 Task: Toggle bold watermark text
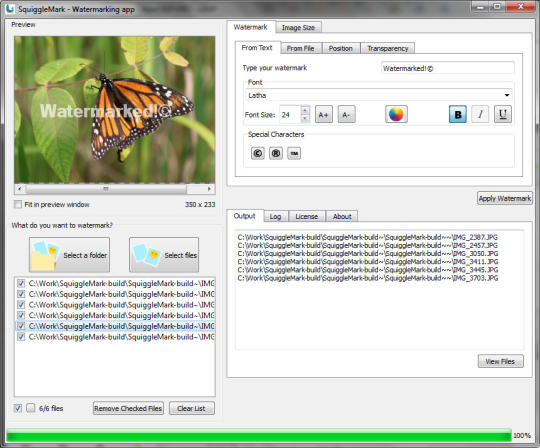458,114
